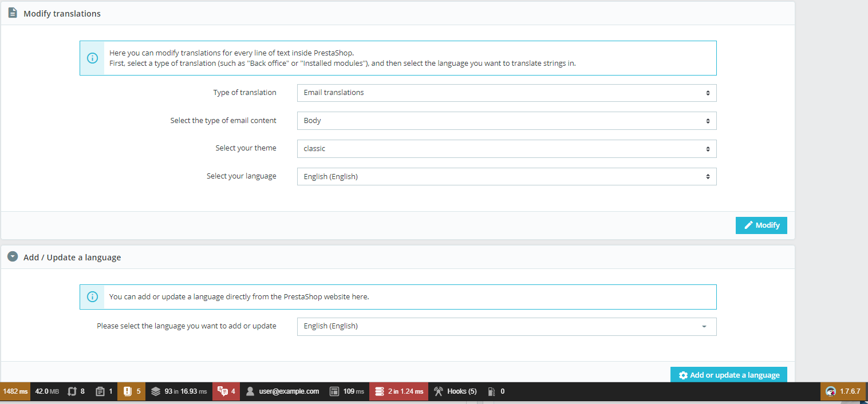Open the email content type dropdown showing Body
Image resolution: width=868 pixels, height=404 pixels.
click(x=507, y=121)
